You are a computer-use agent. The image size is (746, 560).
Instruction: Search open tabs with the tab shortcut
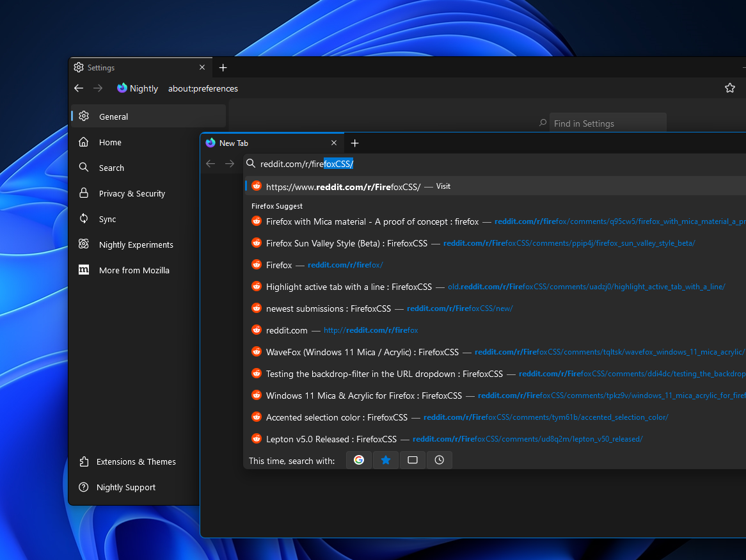(x=412, y=460)
